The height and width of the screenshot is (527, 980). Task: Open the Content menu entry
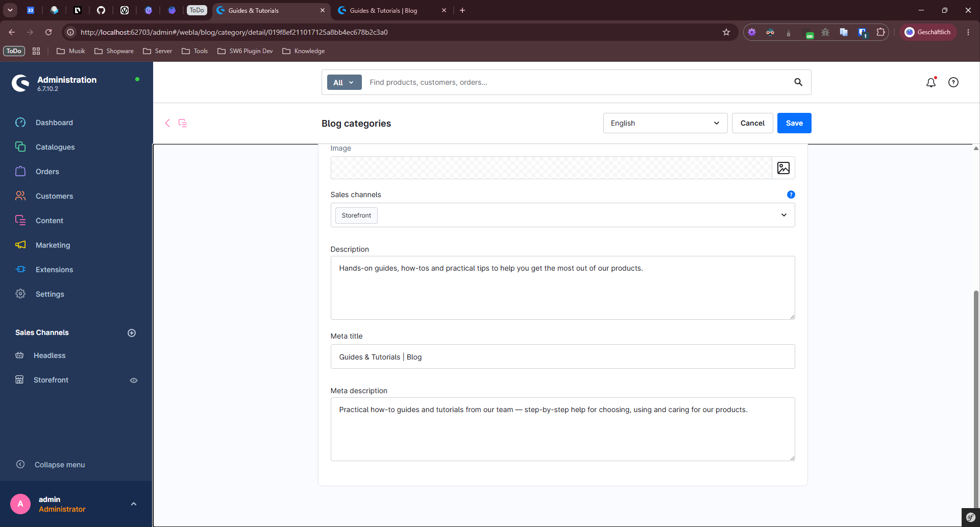click(50, 221)
